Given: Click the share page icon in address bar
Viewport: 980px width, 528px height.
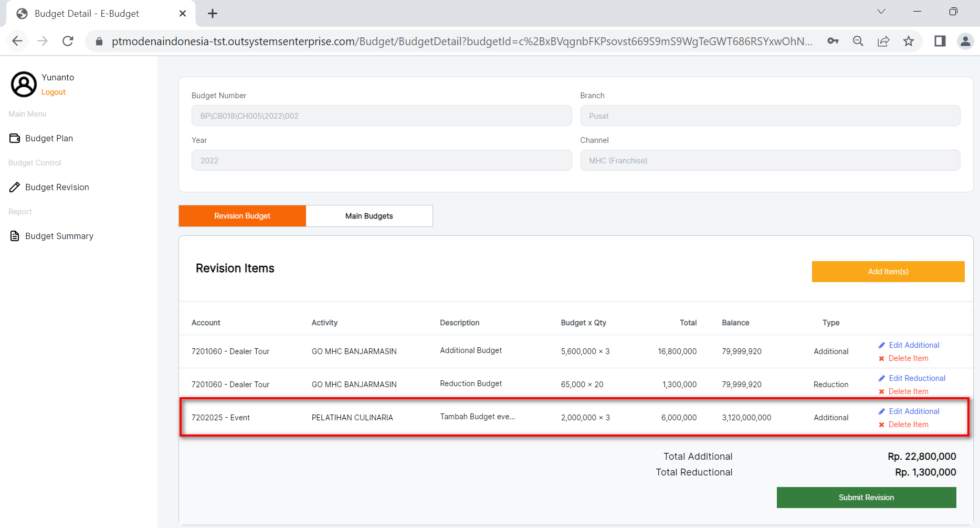Looking at the screenshot, I should [x=883, y=41].
